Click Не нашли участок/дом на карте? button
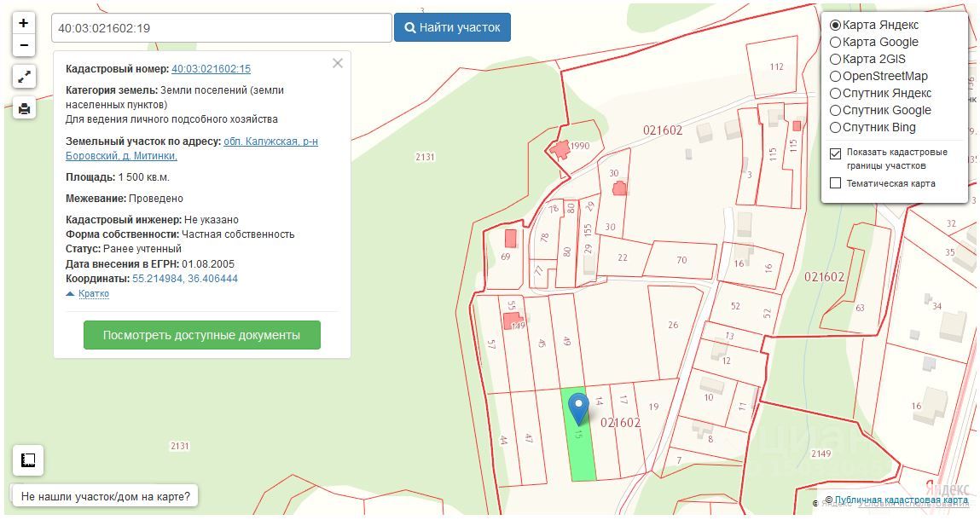The width and height of the screenshot is (980, 520). click(x=105, y=497)
